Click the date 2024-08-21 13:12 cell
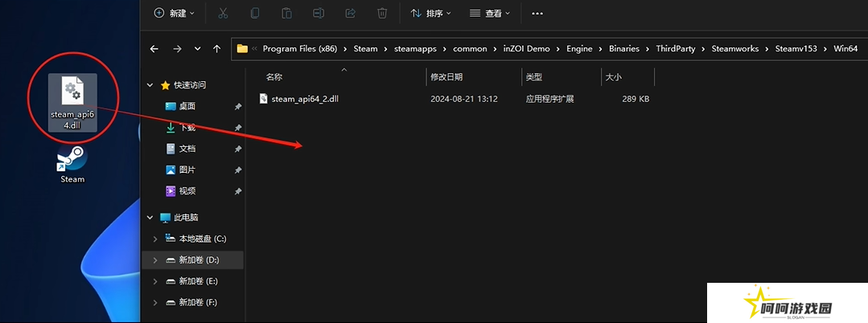The height and width of the screenshot is (323, 868). [x=464, y=99]
